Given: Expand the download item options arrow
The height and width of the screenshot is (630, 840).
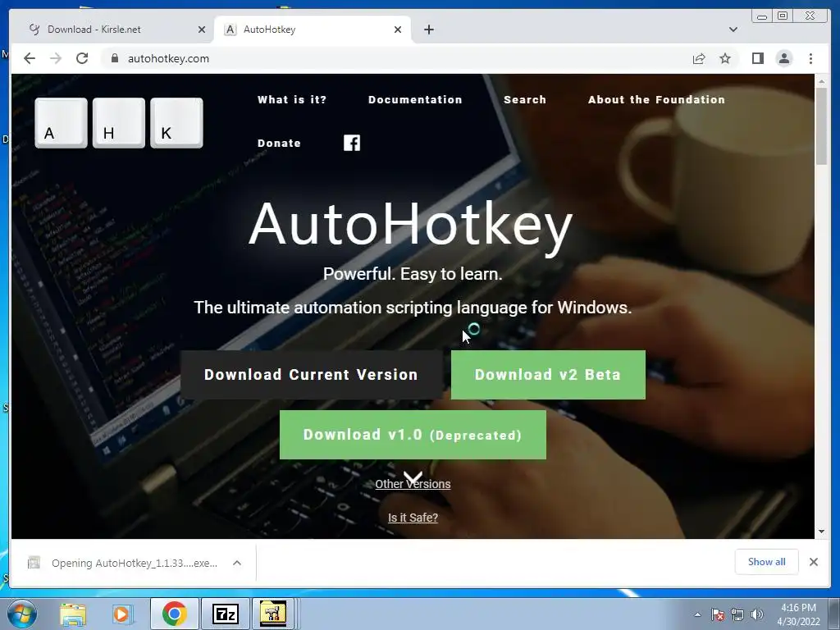Looking at the screenshot, I should pyautogui.click(x=237, y=563).
